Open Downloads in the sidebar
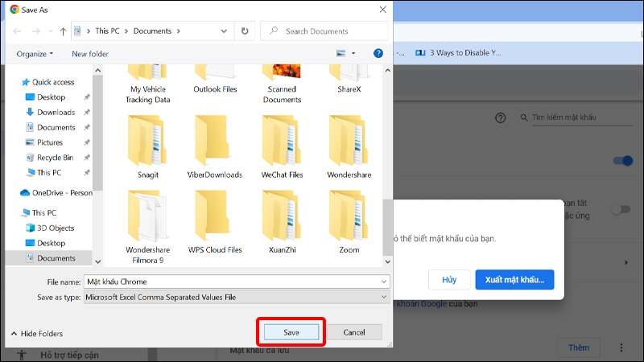644x362 pixels. click(51, 113)
